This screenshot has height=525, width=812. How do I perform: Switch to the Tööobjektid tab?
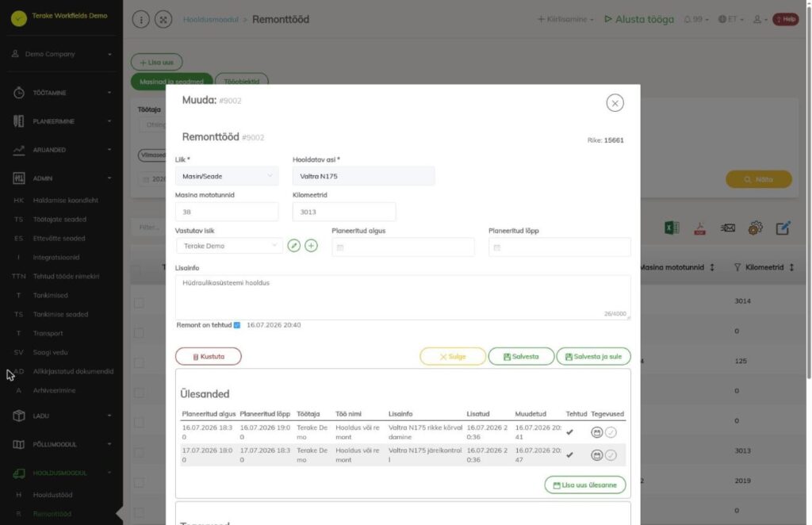pos(241,81)
